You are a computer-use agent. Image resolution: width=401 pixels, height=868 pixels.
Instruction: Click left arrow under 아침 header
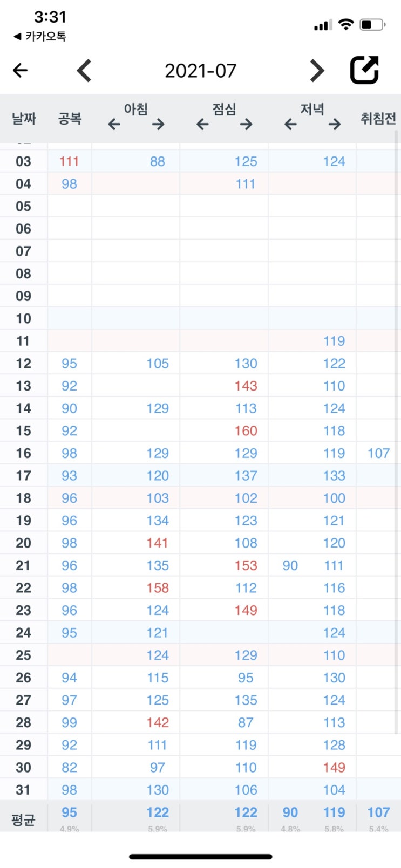(x=114, y=125)
